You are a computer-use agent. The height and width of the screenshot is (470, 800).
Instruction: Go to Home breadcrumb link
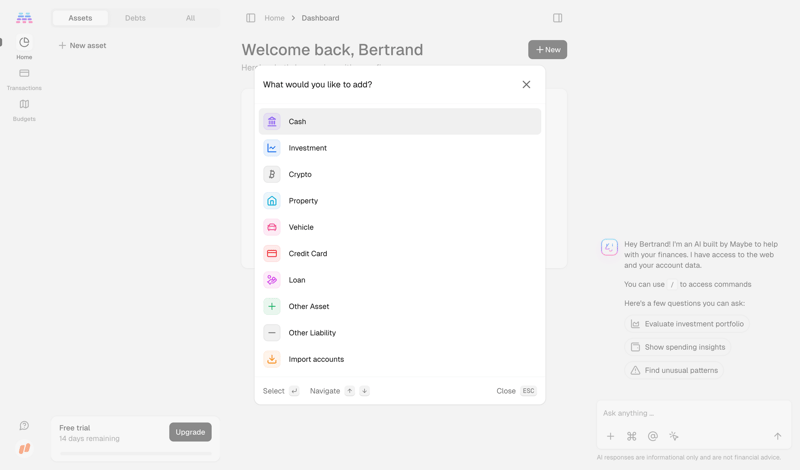274,18
